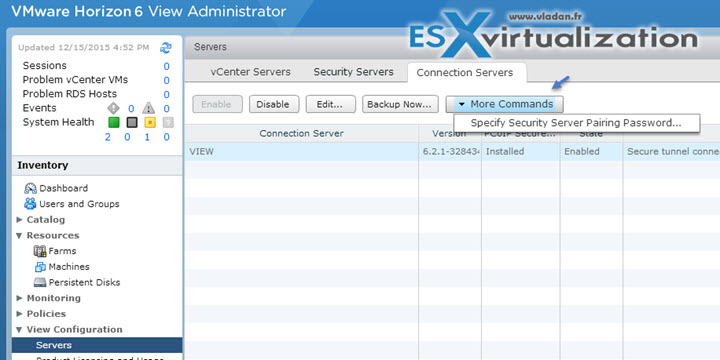Viewport: 720px width, 360px height.
Task: Click the Problem RDS Hosts count
Action: coord(166,95)
